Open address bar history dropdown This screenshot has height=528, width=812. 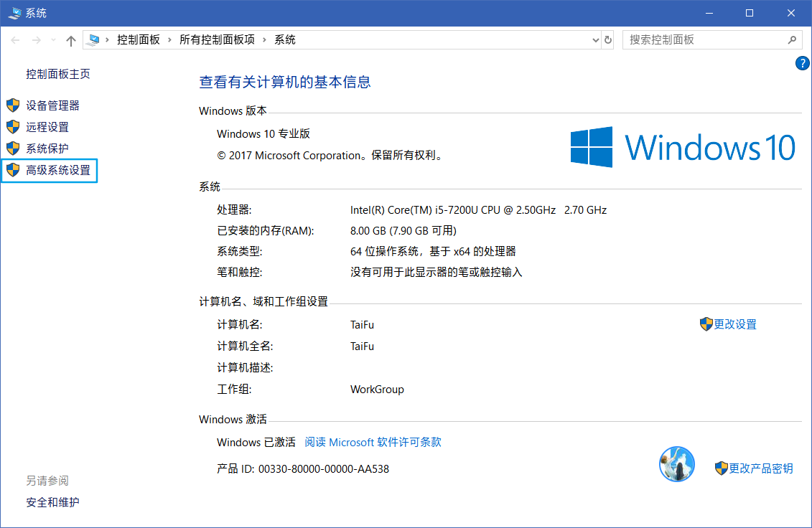tap(595, 40)
